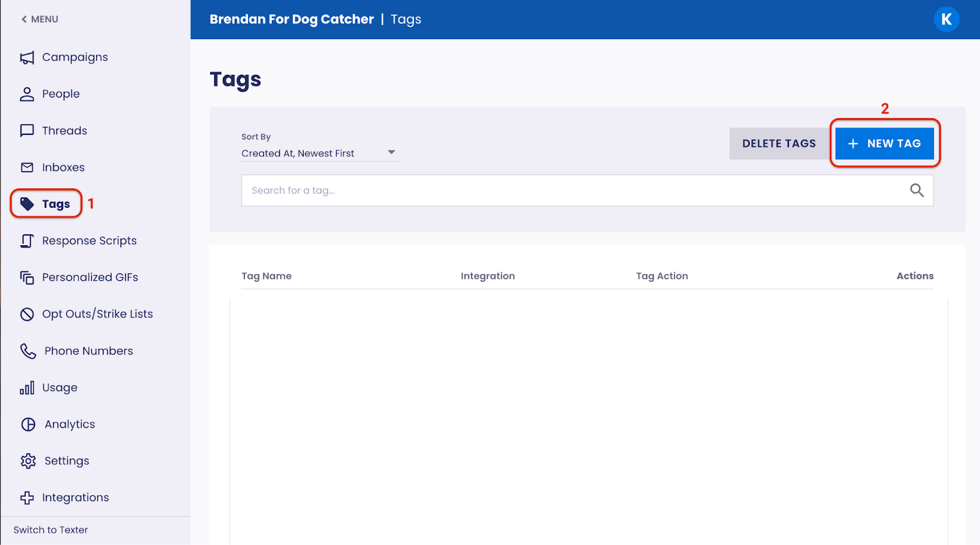The height and width of the screenshot is (545, 980).
Task: Click the back chevron beside MENU
Action: point(24,19)
